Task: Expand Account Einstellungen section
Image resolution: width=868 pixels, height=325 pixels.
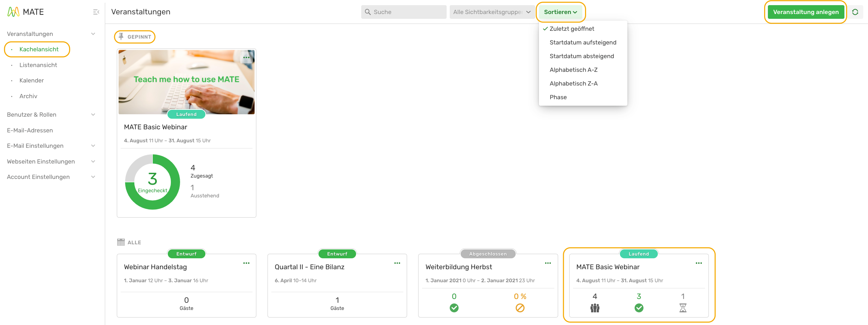Action: click(93, 177)
